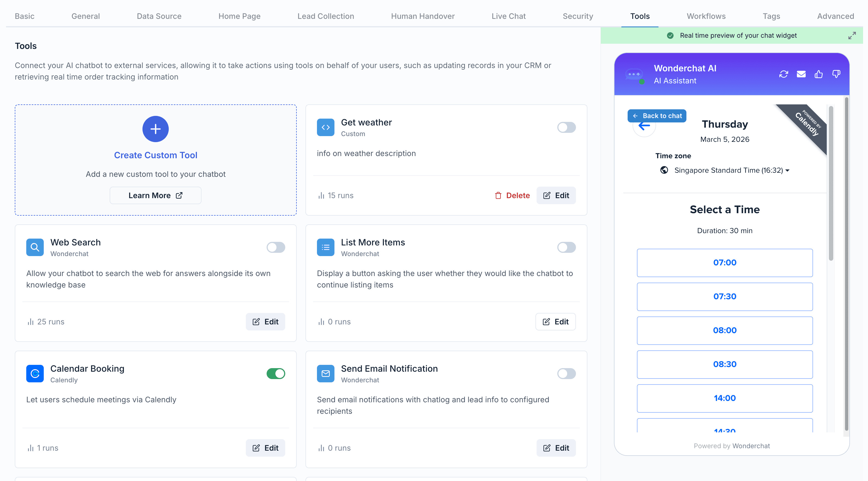Click the envelope icon in chat widget header
868x481 pixels.
click(801, 74)
